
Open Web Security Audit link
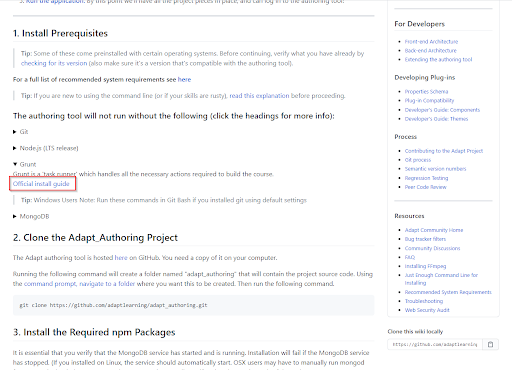click(427, 310)
